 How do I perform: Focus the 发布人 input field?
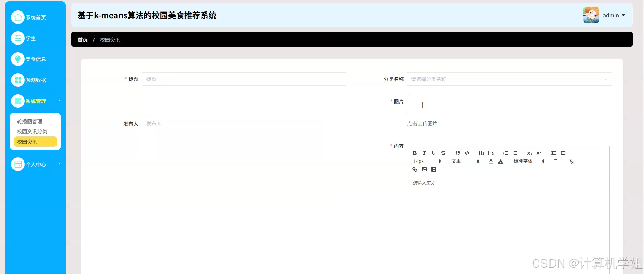pos(244,124)
